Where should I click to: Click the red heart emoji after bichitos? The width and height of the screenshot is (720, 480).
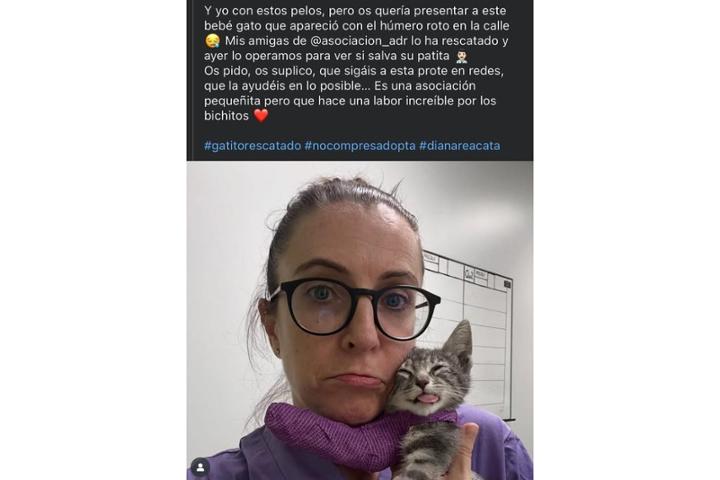pos(261,115)
